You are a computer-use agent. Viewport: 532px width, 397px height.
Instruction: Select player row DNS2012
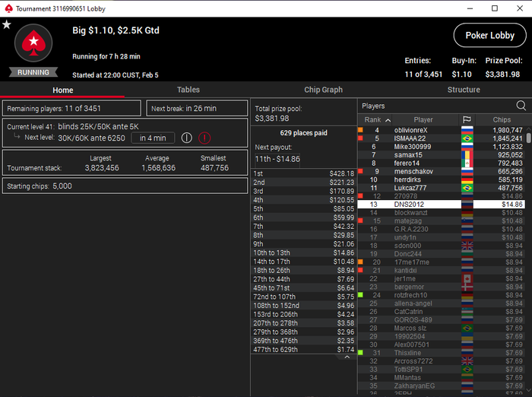tap(442, 204)
